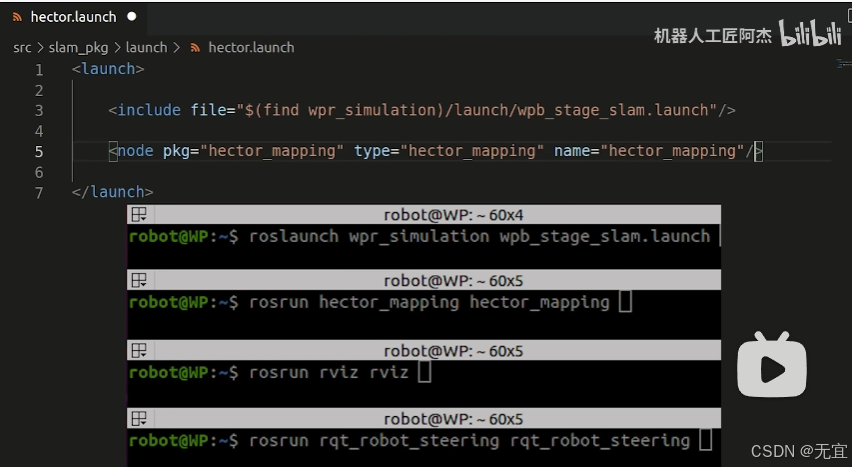Select the hector.launch editor tab
852x467 pixels.
[74, 17]
